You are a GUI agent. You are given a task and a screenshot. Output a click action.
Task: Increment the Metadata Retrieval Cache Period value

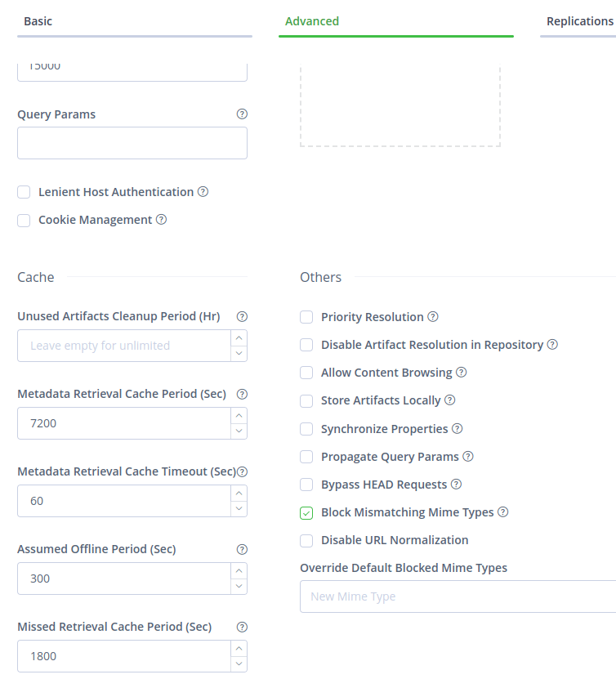240,415
